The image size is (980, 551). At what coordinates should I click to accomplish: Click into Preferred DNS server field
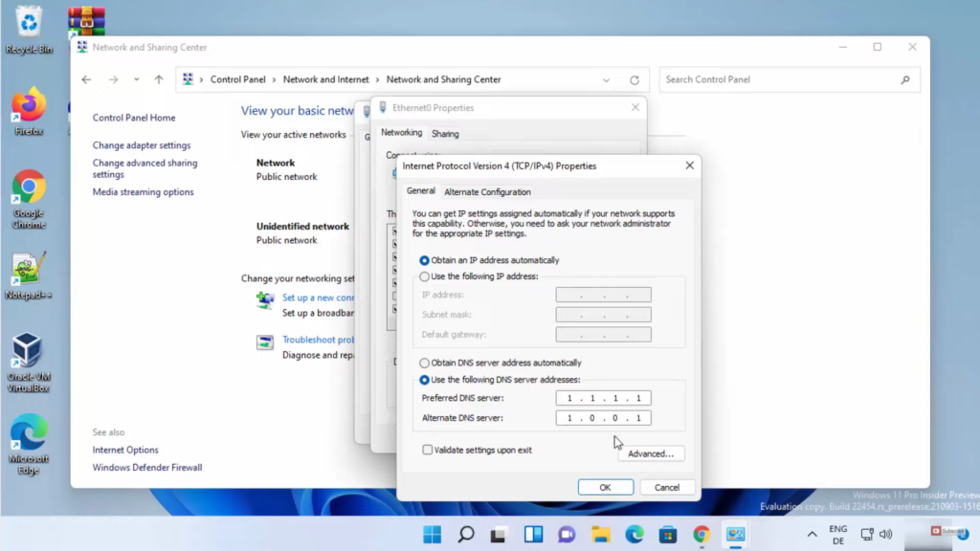pyautogui.click(x=603, y=398)
